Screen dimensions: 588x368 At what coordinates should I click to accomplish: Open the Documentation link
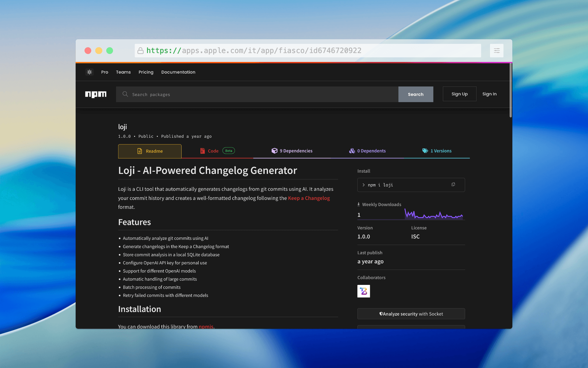(x=178, y=72)
